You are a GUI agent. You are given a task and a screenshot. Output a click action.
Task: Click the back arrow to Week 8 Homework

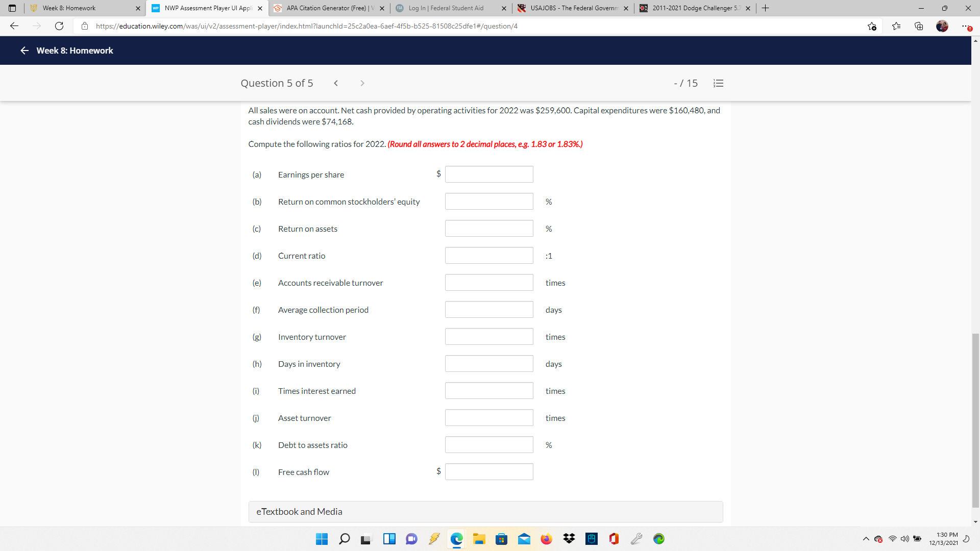tap(24, 51)
